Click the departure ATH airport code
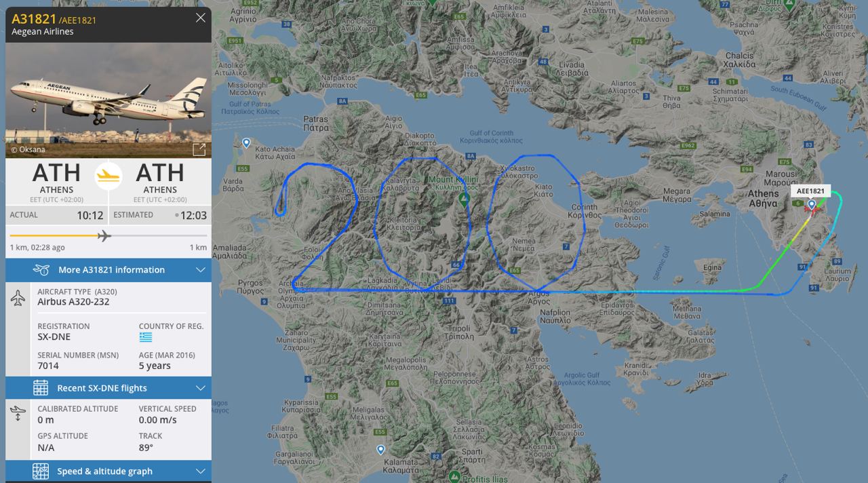868x483 pixels. (x=56, y=172)
